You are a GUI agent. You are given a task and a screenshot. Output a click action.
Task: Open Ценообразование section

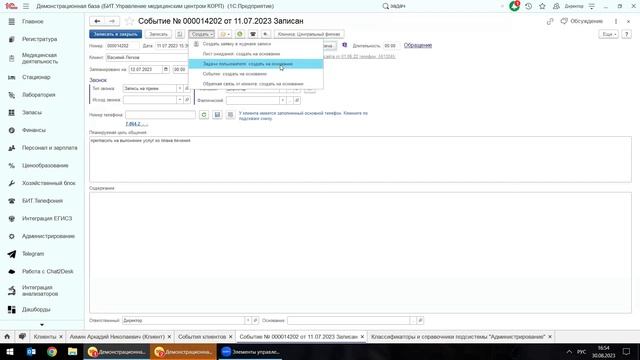point(45,166)
